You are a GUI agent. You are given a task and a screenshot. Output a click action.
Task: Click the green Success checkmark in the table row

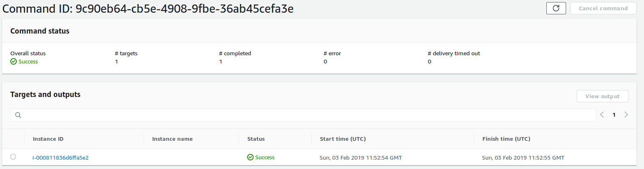pyautogui.click(x=250, y=157)
